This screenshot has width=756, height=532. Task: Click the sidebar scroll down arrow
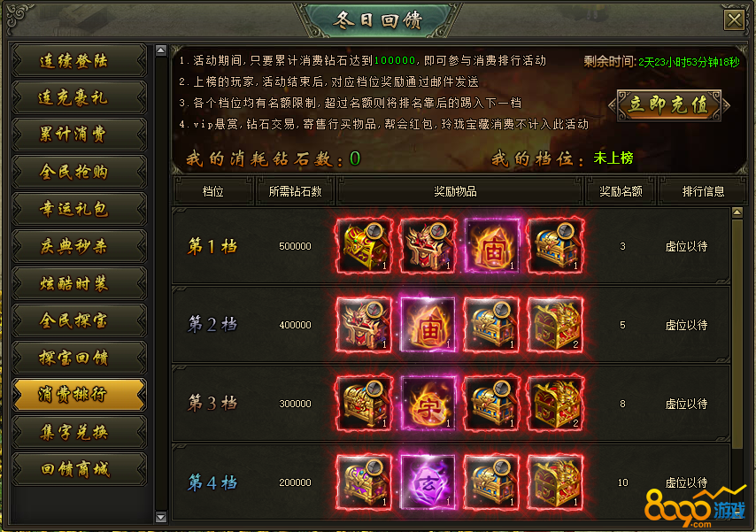[x=161, y=518]
